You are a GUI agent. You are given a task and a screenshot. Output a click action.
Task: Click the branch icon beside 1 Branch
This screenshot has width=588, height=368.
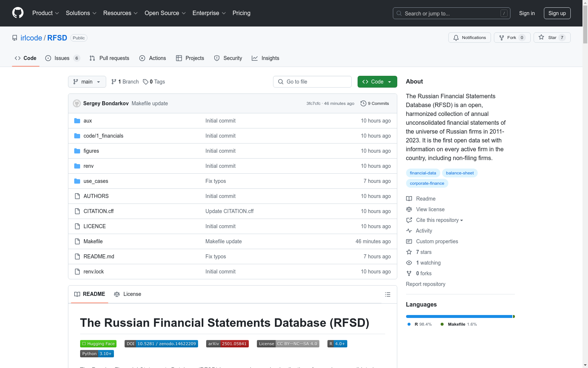point(114,82)
